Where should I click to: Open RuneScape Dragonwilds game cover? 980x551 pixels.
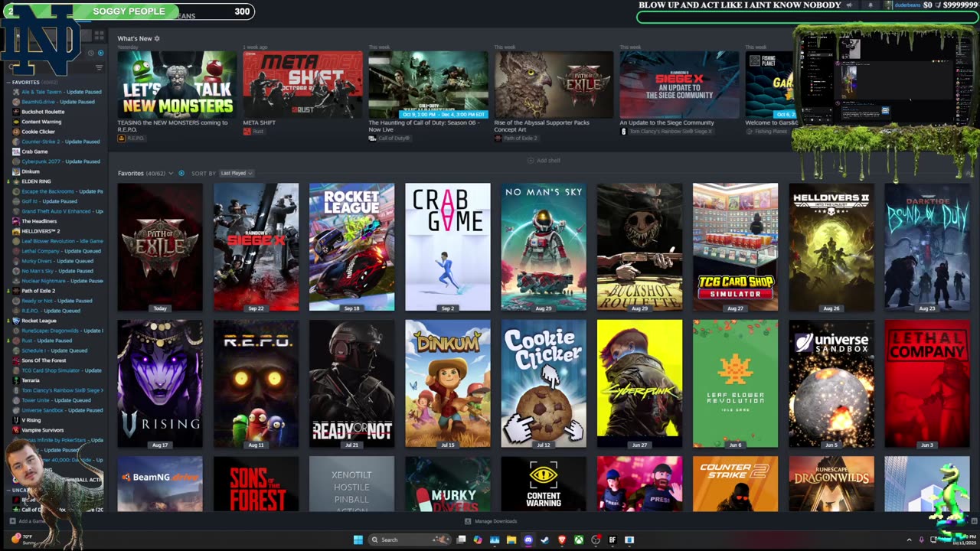tap(831, 484)
